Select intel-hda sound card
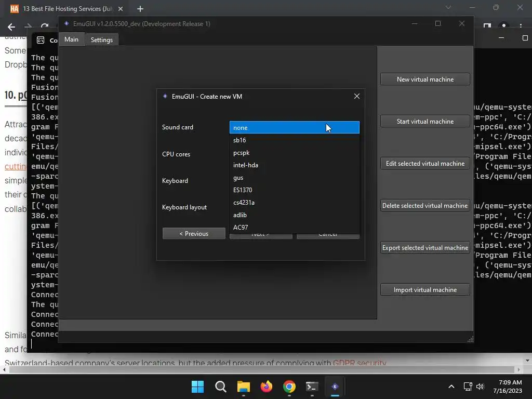The width and height of the screenshot is (532, 399). [294, 165]
